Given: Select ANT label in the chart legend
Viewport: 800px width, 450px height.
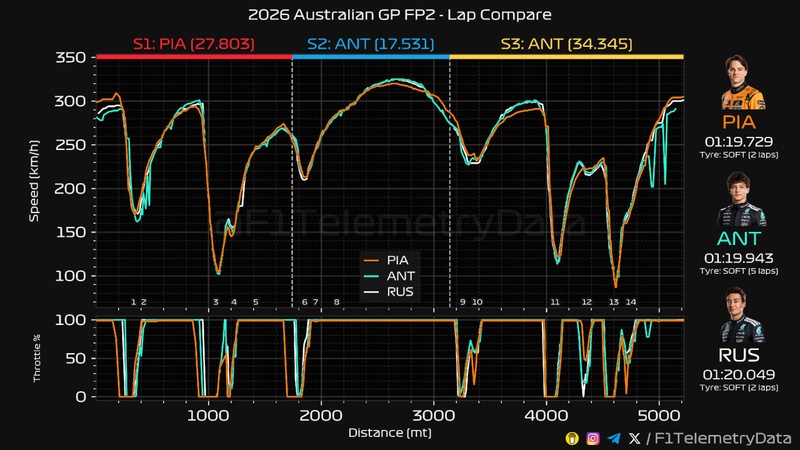Looking at the screenshot, I should click(401, 276).
